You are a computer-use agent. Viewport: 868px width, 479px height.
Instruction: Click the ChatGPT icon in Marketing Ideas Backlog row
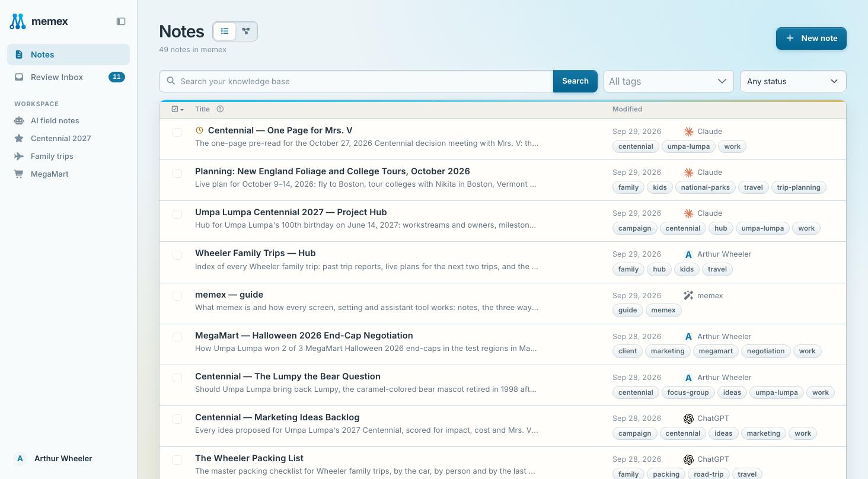[688, 419]
